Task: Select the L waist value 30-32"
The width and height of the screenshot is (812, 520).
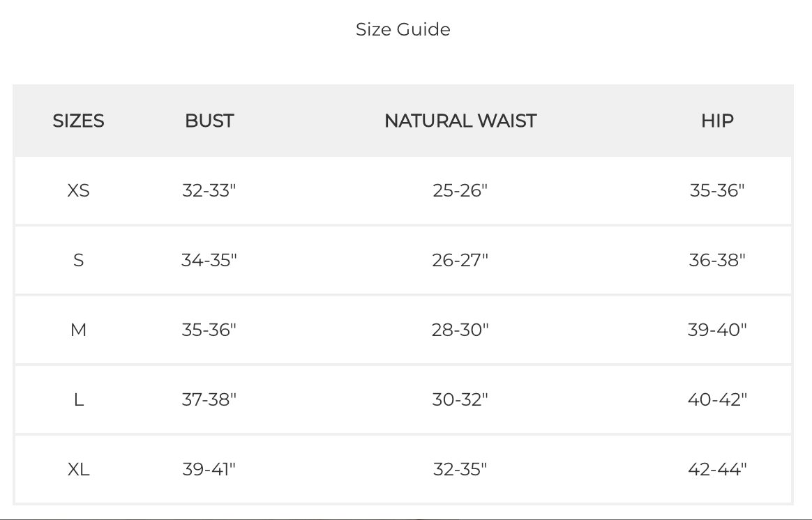Action: 460,399
